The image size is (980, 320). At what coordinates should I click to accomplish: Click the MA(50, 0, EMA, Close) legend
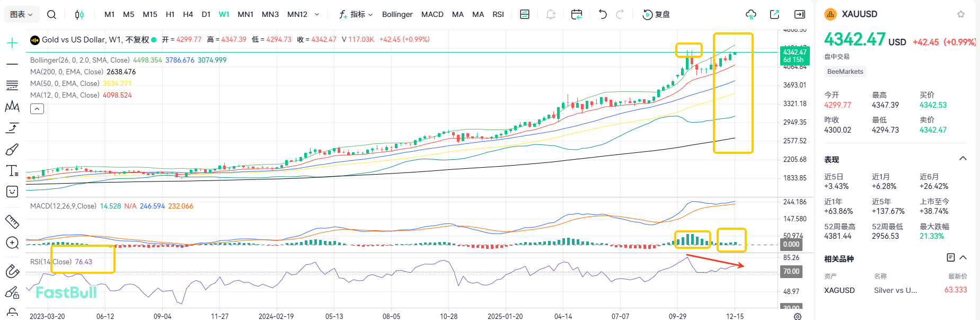(x=65, y=83)
